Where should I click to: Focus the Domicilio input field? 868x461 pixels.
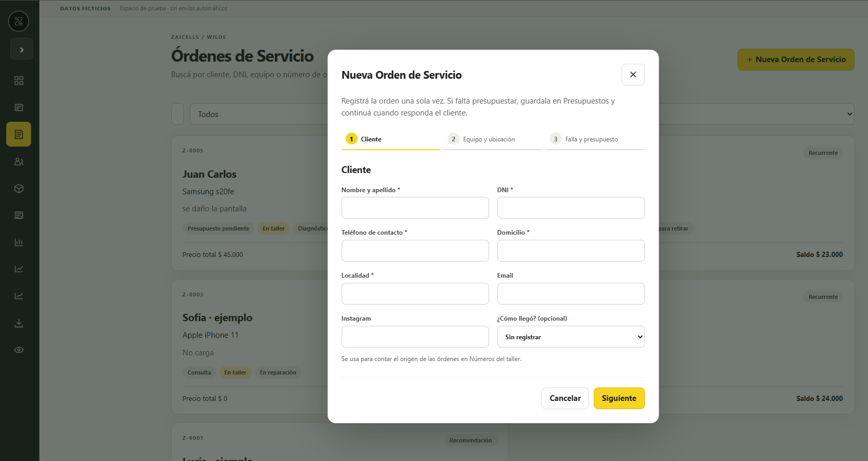pos(571,251)
